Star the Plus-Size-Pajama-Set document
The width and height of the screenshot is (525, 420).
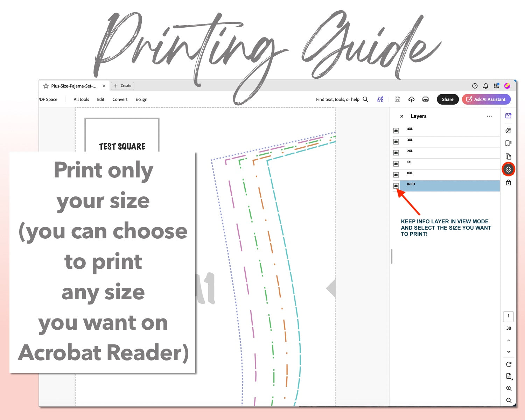point(46,86)
